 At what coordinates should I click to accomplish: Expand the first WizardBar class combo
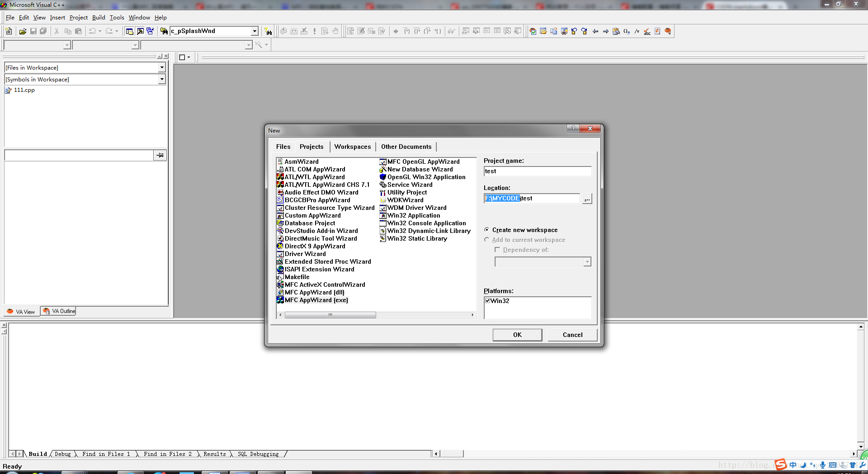(67, 45)
